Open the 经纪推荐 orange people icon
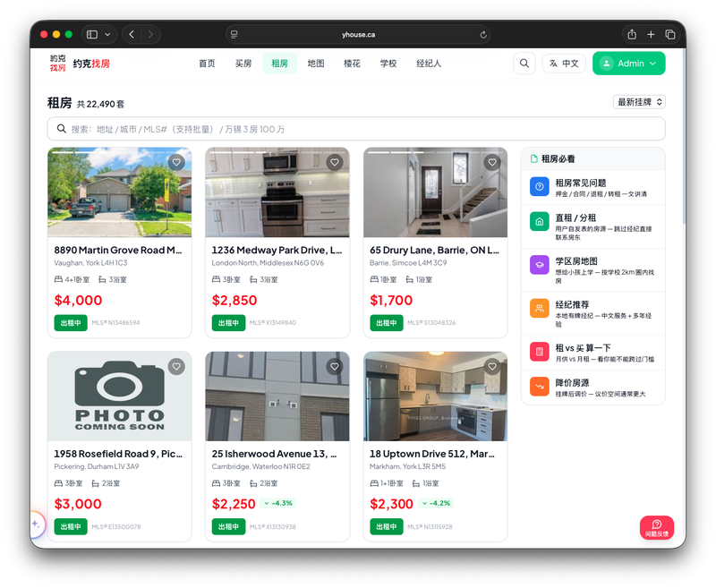The height and width of the screenshot is (588, 716). click(x=540, y=308)
